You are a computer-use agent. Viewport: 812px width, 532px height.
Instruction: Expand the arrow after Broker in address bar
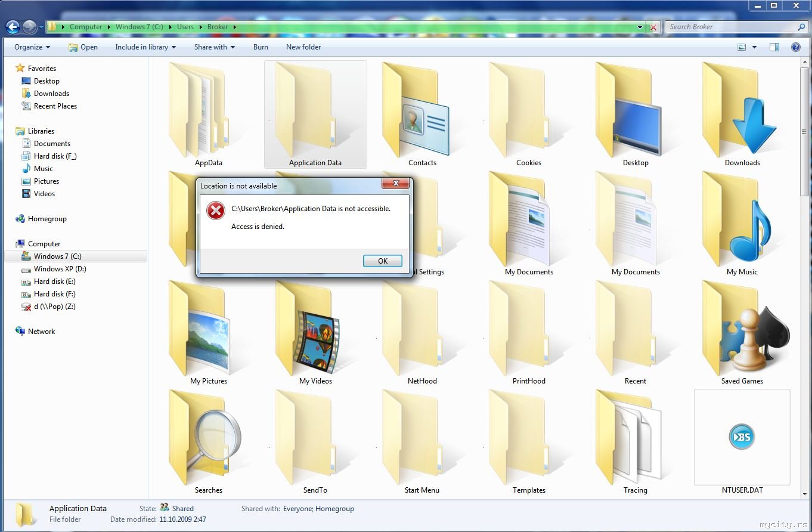click(234, 27)
